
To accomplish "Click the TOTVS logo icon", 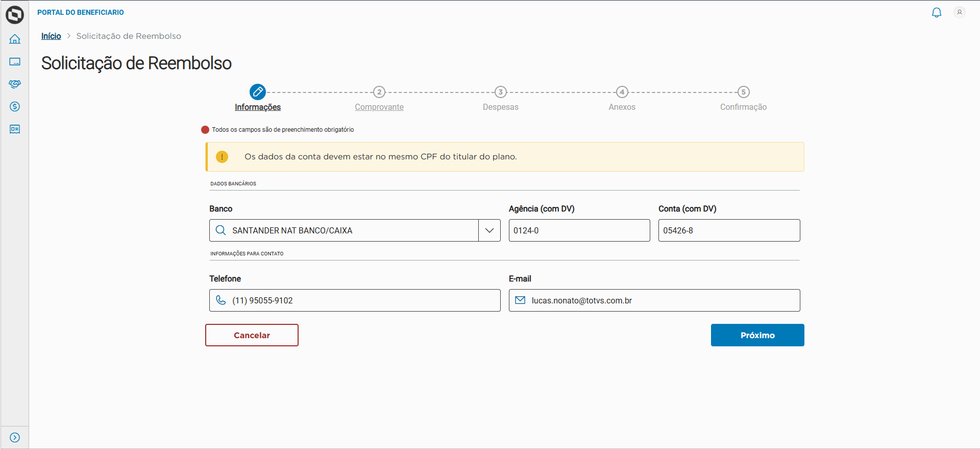I will pyautogui.click(x=15, y=15).
